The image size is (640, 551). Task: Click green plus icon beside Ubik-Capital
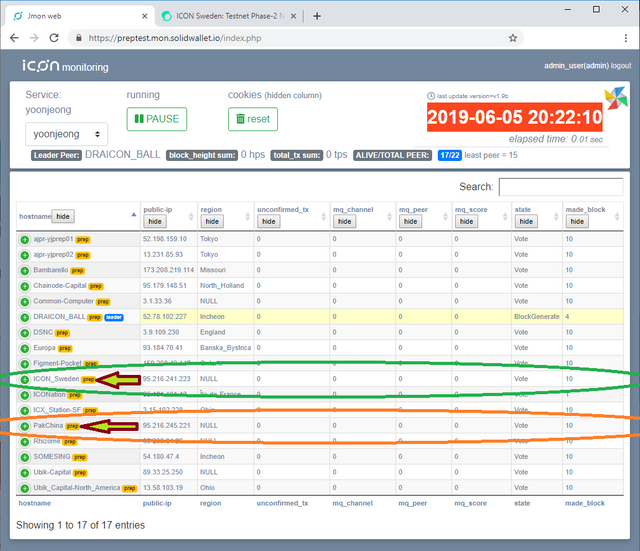click(x=24, y=473)
